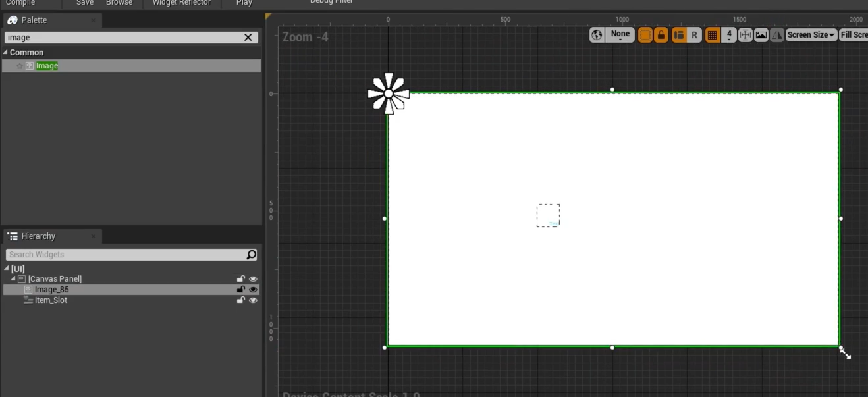Close the Hierarchy tab
Image resolution: width=868 pixels, height=397 pixels.
[x=94, y=236]
